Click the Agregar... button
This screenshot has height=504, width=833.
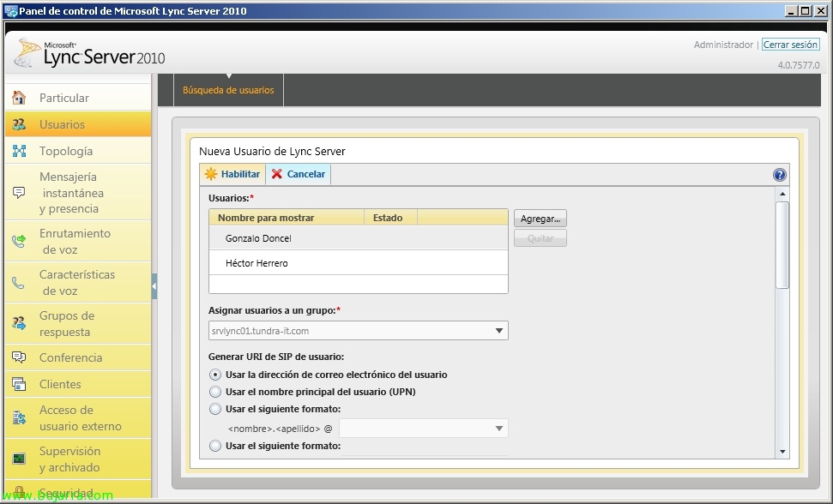540,219
